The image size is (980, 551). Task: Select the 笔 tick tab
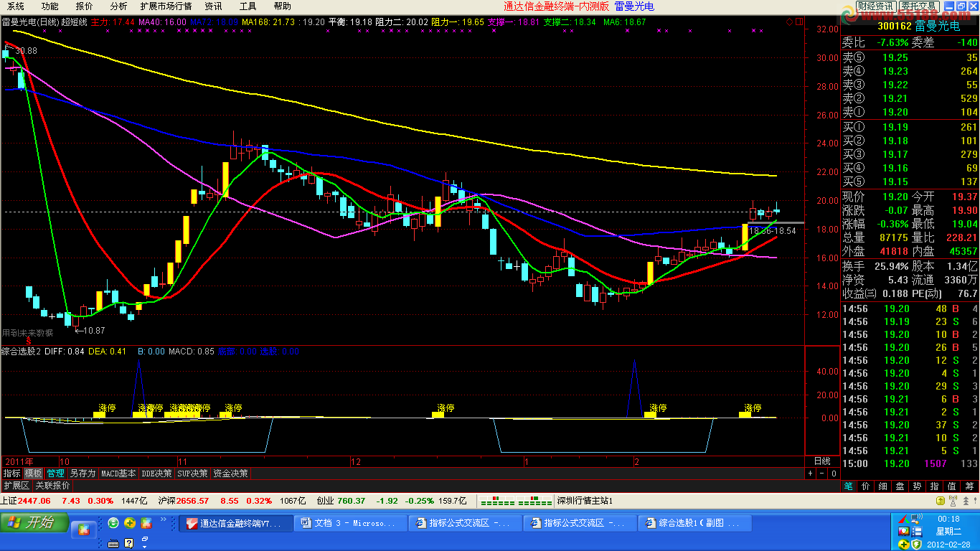pos(848,486)
